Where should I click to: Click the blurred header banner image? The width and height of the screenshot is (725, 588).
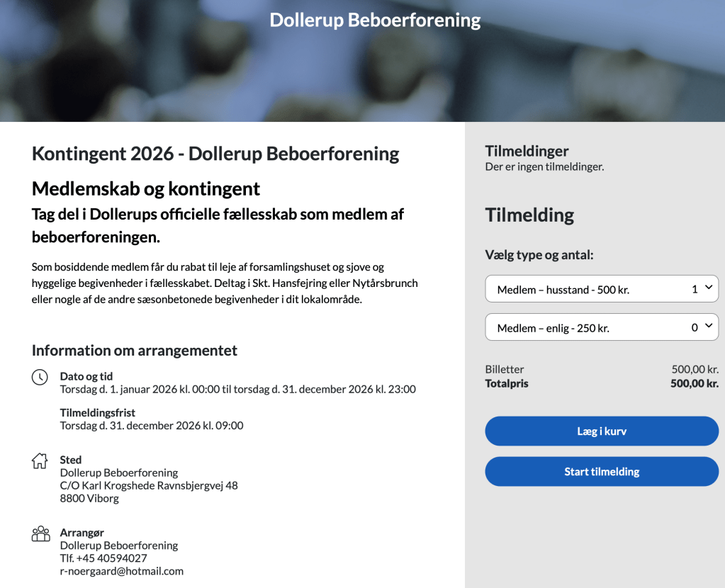pos(142,71)
